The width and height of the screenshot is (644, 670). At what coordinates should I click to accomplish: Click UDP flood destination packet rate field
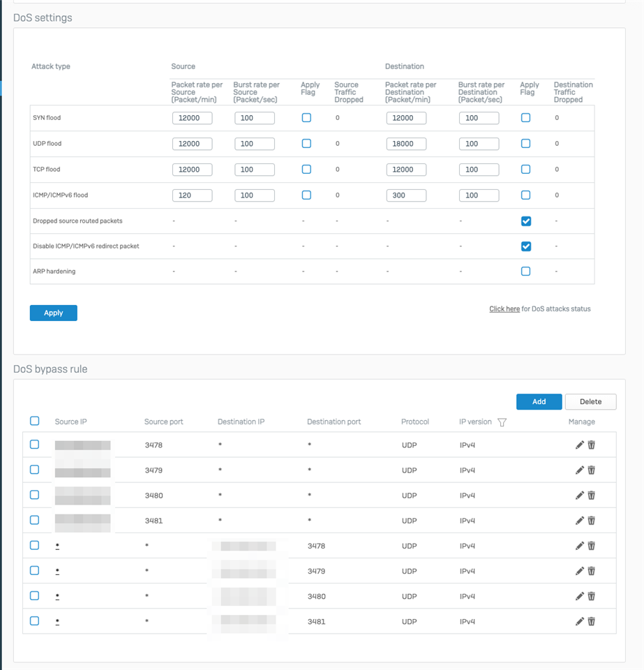point(406,144)
